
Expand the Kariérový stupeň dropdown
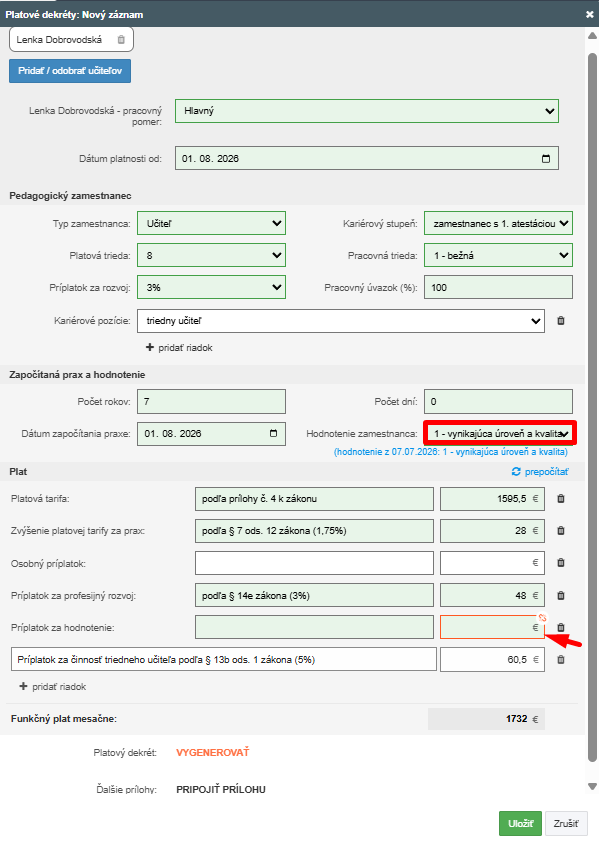(498, 223)
